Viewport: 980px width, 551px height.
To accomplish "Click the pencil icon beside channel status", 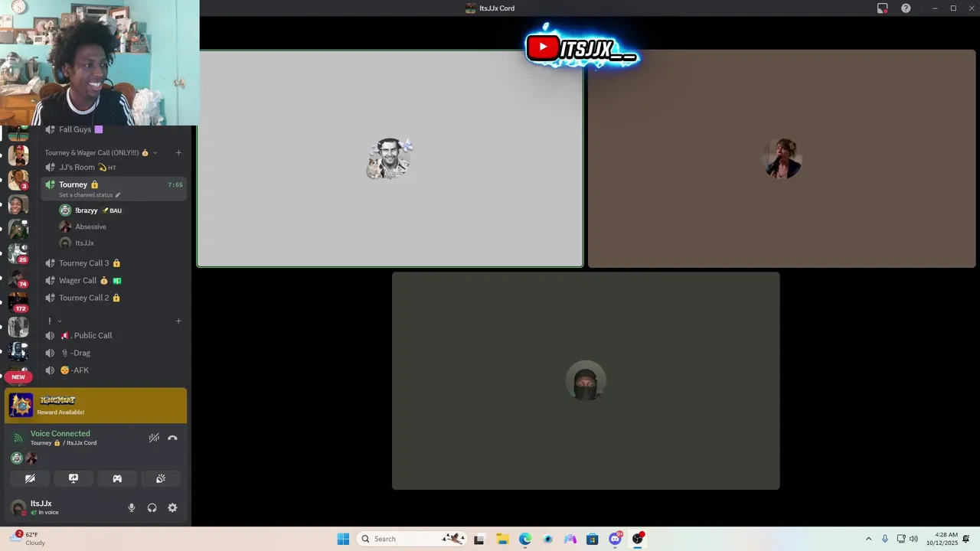I will click(x=118, y=195).
